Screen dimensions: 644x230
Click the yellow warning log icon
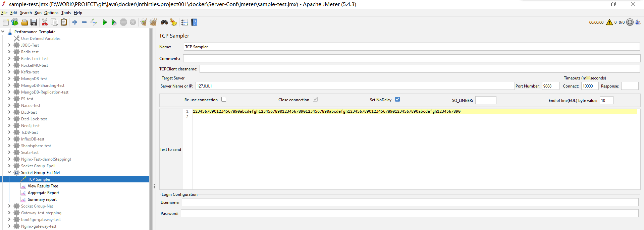(609, 22)
